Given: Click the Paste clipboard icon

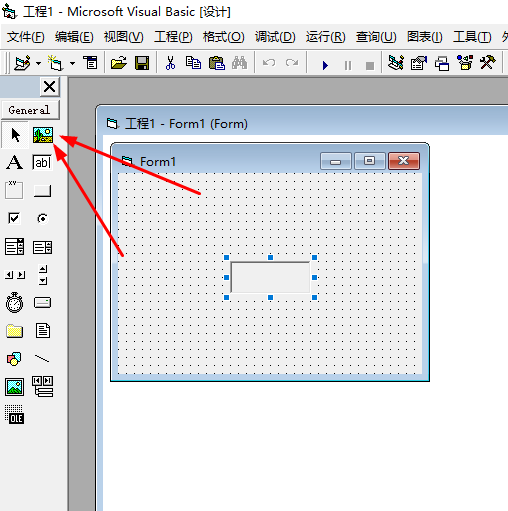Looking at the screenshot, I should coord(217,63).
